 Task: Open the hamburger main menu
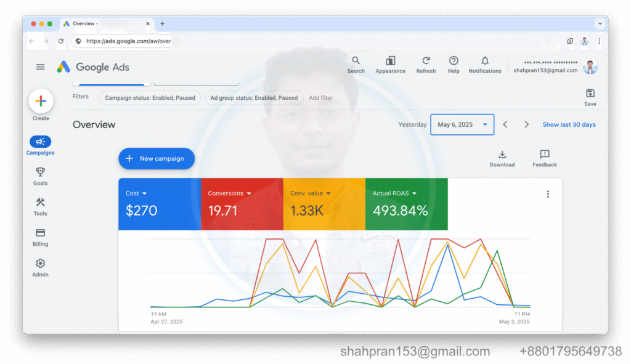pos(40,67)
